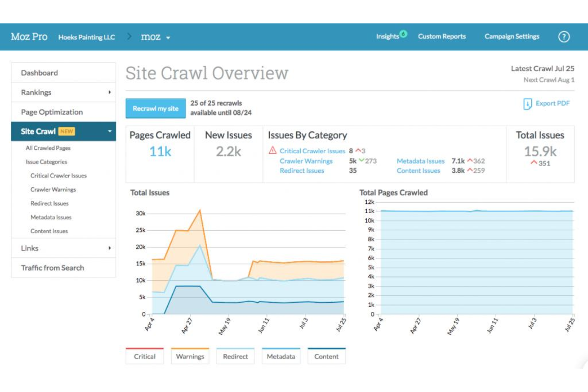The width and height of the screenshot is (588, 392).
Task: Open Redirect Issues category link
Action: click(x=302, y=170)
